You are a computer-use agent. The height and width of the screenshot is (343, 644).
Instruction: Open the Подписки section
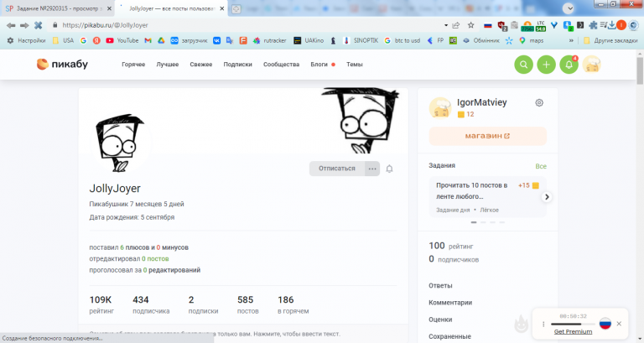click(238, 65)
